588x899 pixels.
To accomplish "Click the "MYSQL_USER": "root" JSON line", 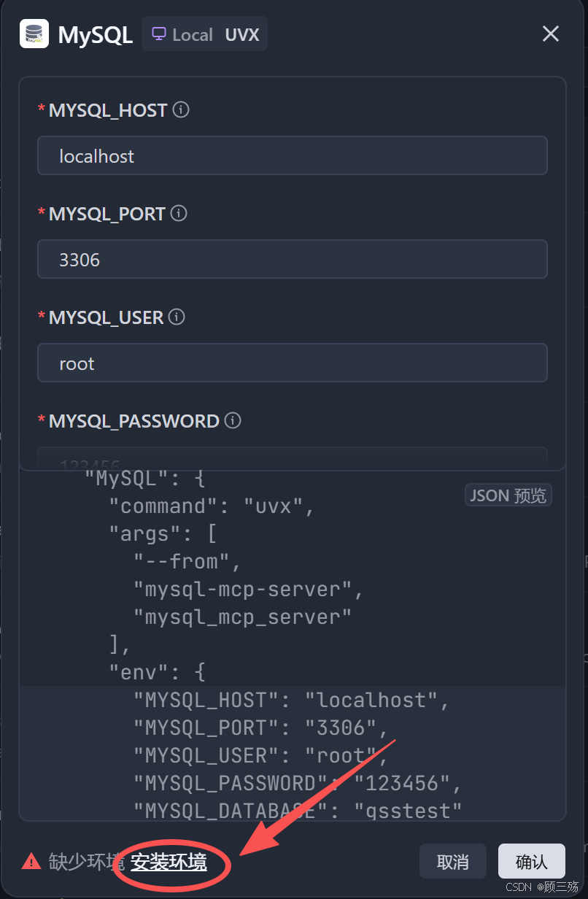I will point(261,756).
